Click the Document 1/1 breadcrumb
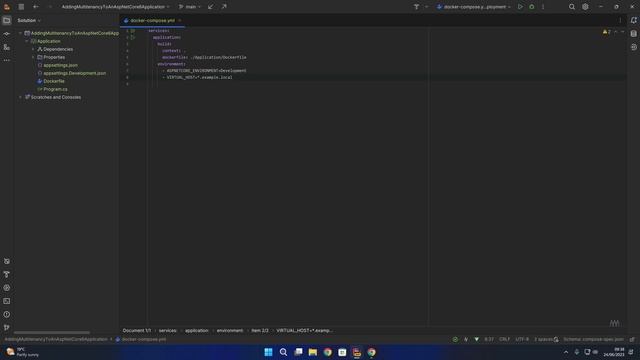Viewport: 640px width, 360px height. pyautogui.click(x=137, y=331)
